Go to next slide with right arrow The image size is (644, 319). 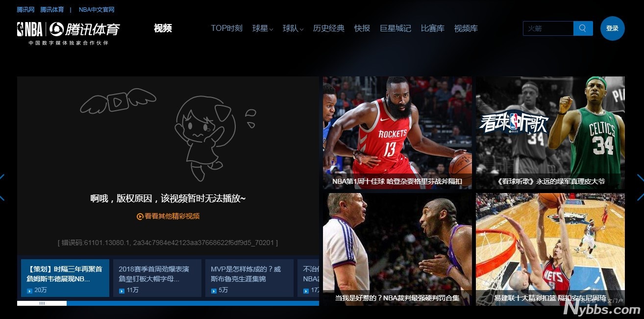(x=640, y=188)
